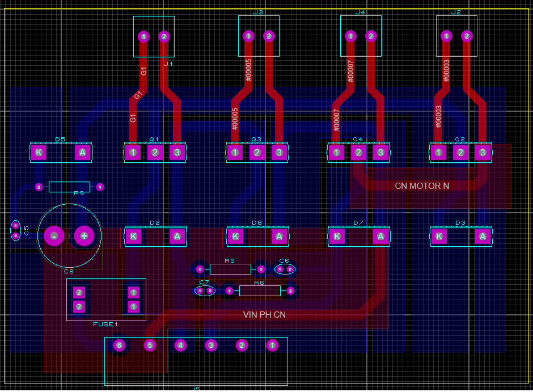The width and height of the screenshot is (533, 392).
Task: Click pad 3 of transistor Q3
Action: coord(279,152)
